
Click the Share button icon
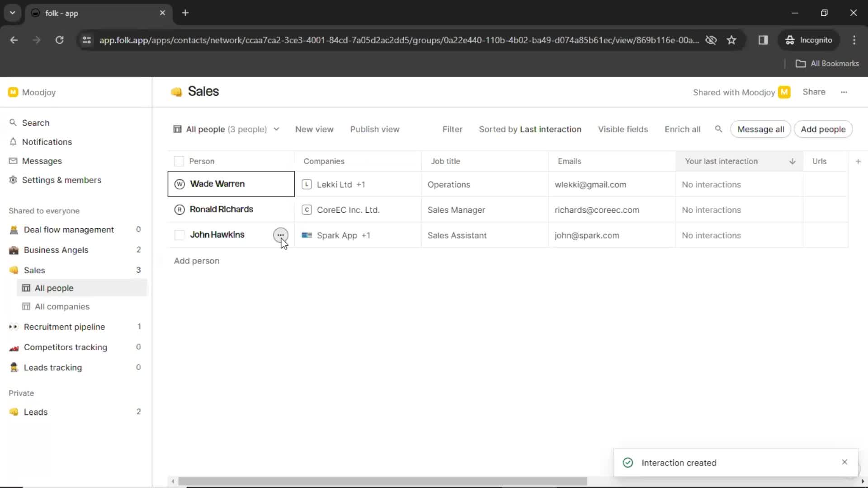tap(814, 92)
